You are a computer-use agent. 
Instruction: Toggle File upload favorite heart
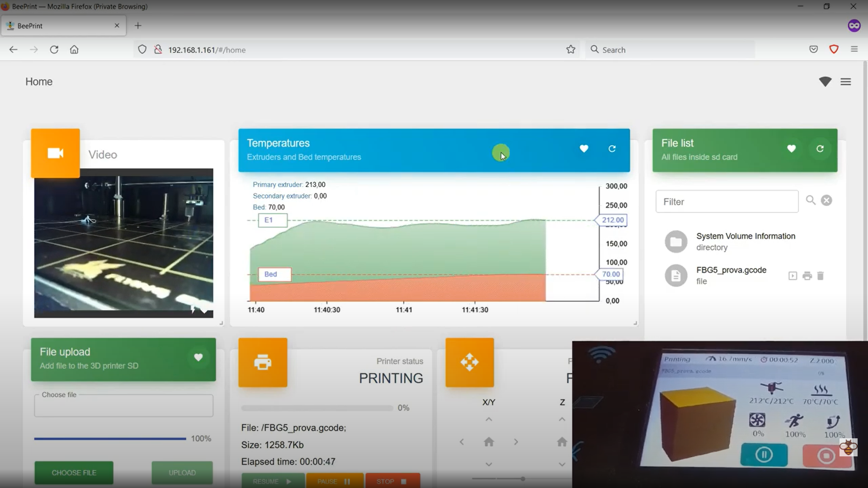(198, 357)
